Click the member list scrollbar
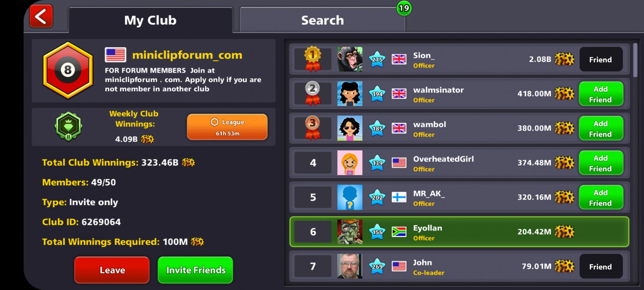 point(635,60)
